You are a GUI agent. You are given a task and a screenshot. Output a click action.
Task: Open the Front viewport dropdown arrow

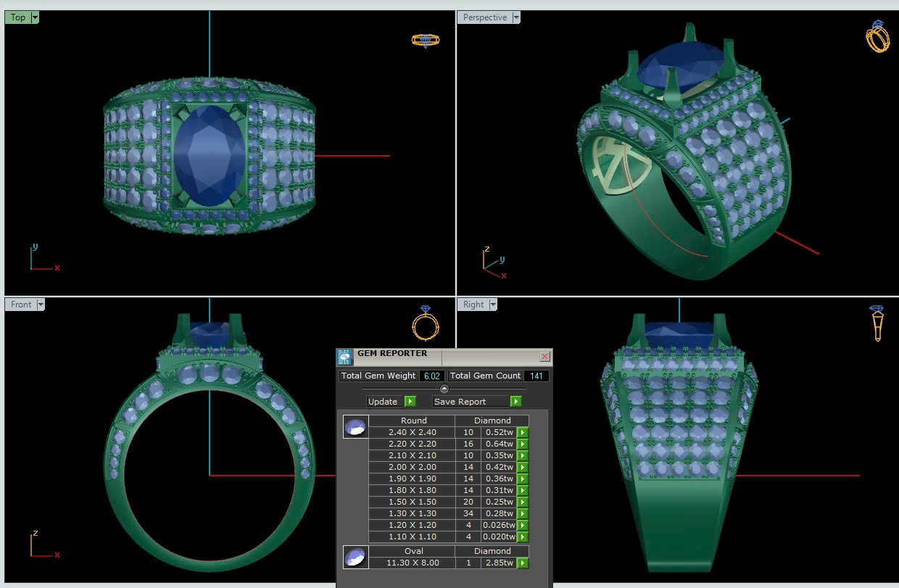click(41, 305)
